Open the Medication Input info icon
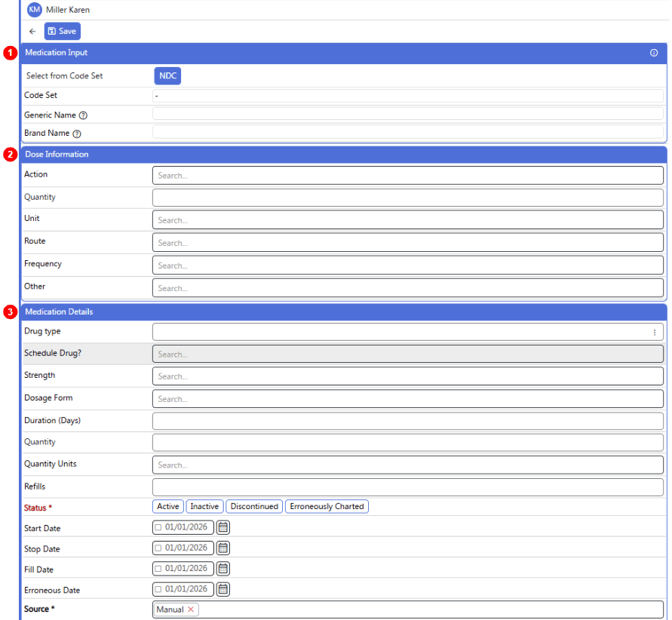 pyautogui.click(x=654, y=53)
